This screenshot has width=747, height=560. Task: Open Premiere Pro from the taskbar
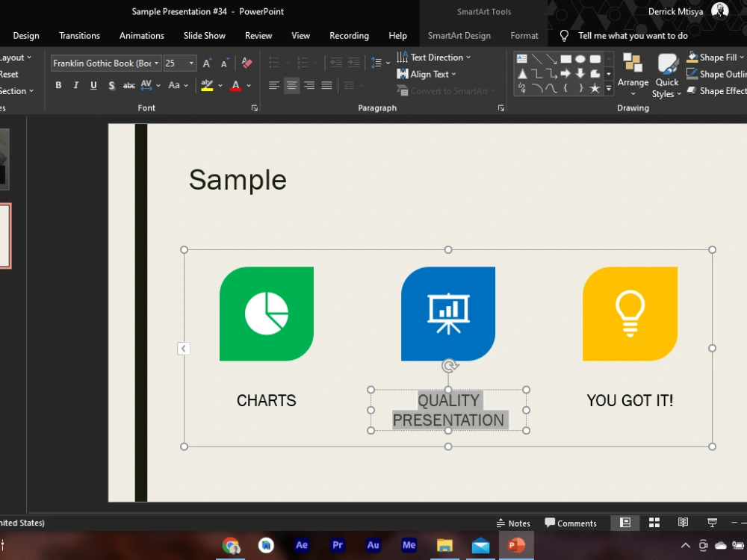click(337, 545)
